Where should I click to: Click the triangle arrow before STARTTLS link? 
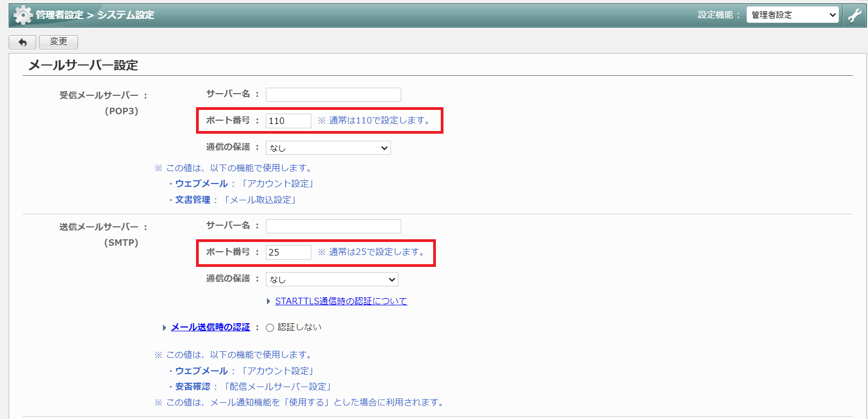269,302
